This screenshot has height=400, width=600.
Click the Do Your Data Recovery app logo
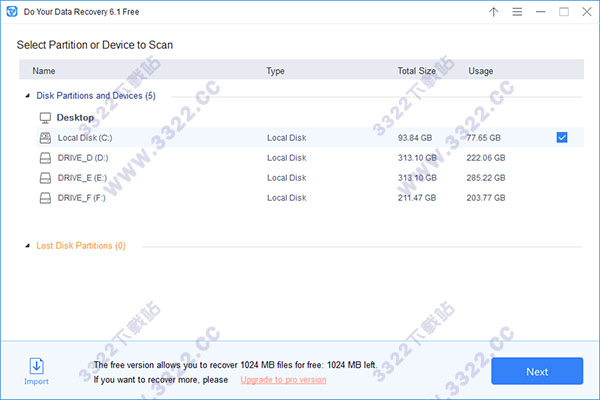[12, 11]
